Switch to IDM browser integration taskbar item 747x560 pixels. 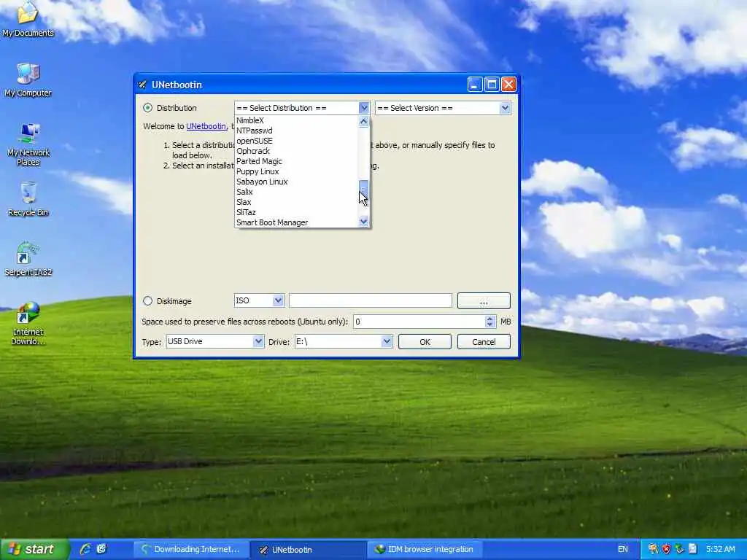pos(425,550)
